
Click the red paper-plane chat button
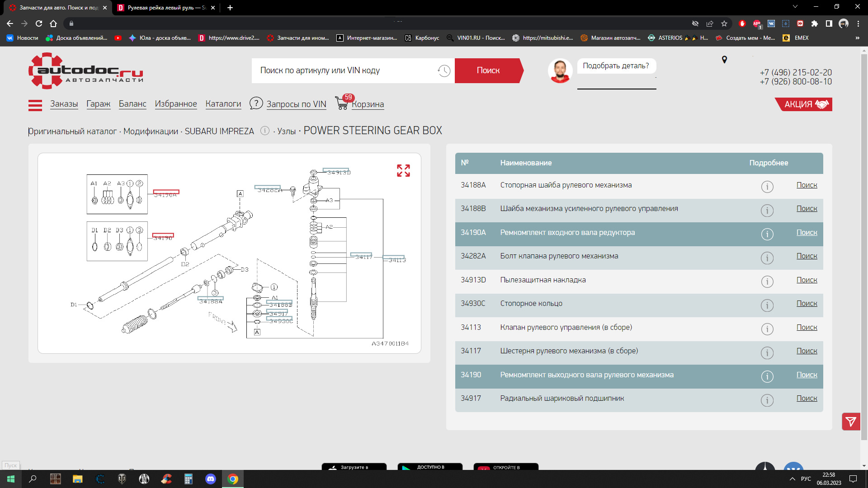pos(850,422)
